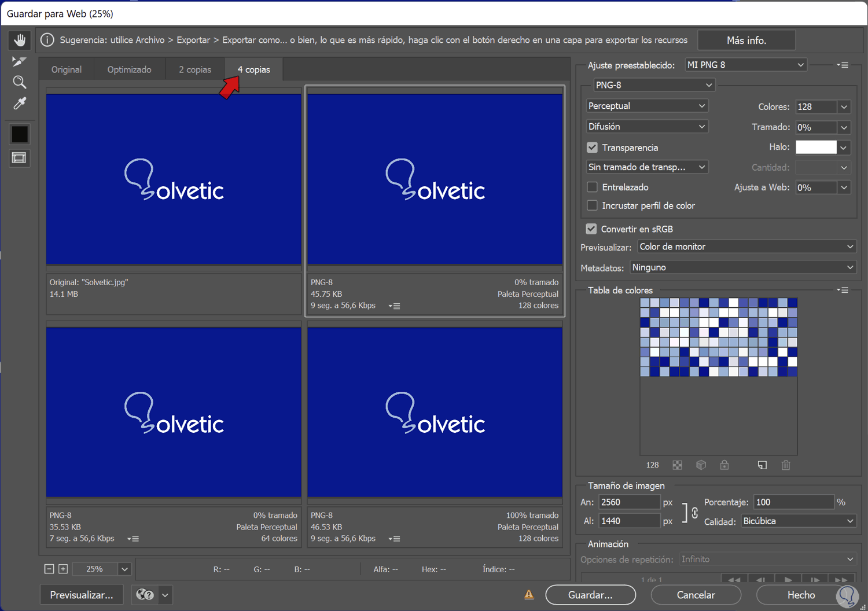The width and height of the screenshot is (868, 611).
Task: Expand the Tramado percentage arrow
Action: pos(844,127)
